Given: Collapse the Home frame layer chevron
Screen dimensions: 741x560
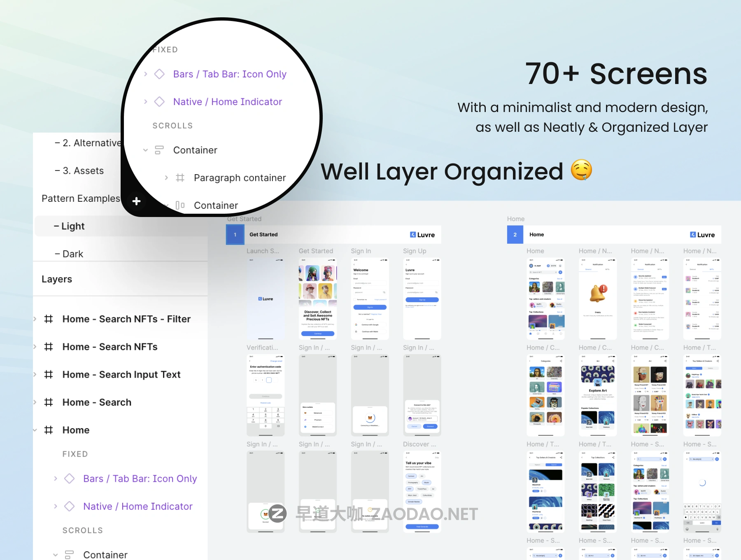Looking at the screenshot, I should click(35, 430).
